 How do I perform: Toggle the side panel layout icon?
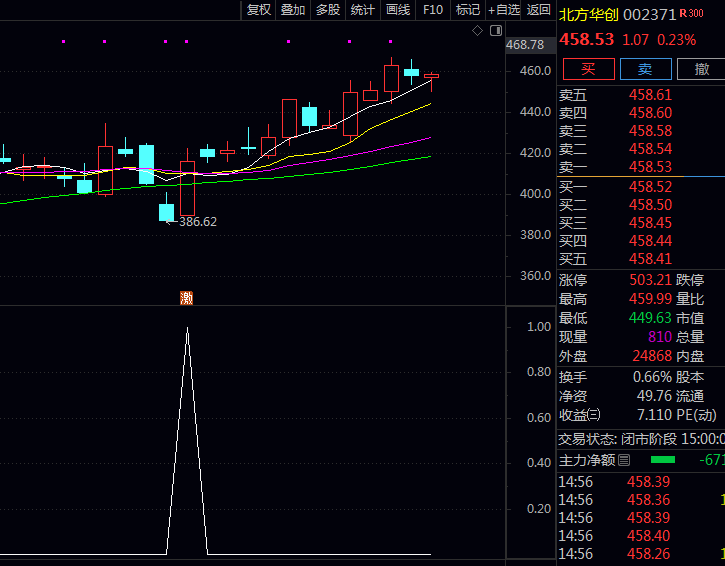[x=496, y=31]
